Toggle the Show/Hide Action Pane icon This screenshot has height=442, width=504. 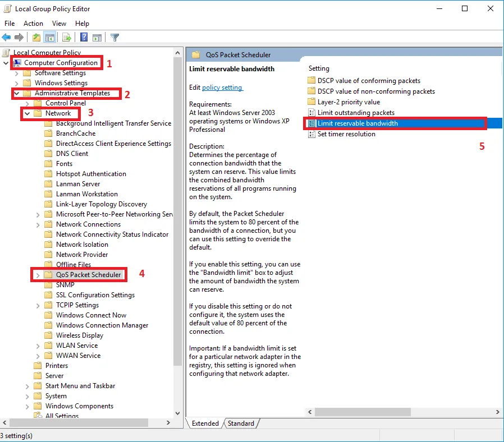click(x=97, y=38)
